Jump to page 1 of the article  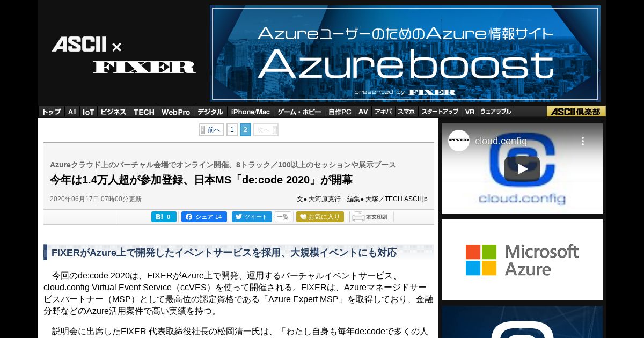[x=232, y=130]
